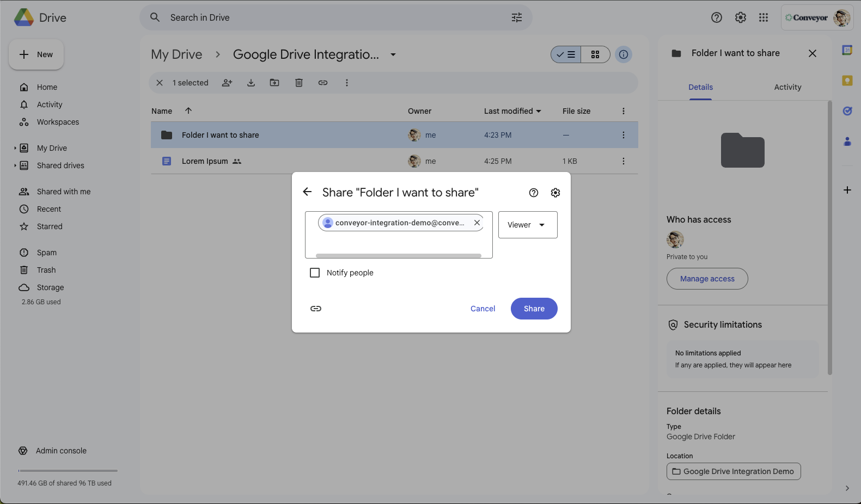Open help in the Share dialog

point(534,193)
